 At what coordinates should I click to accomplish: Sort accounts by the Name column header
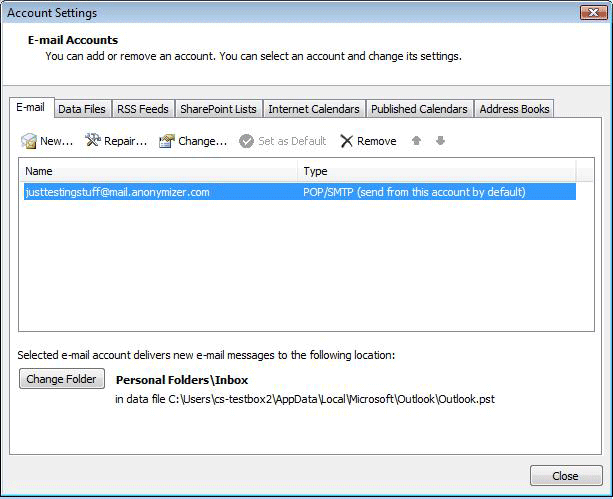point(158,171)
